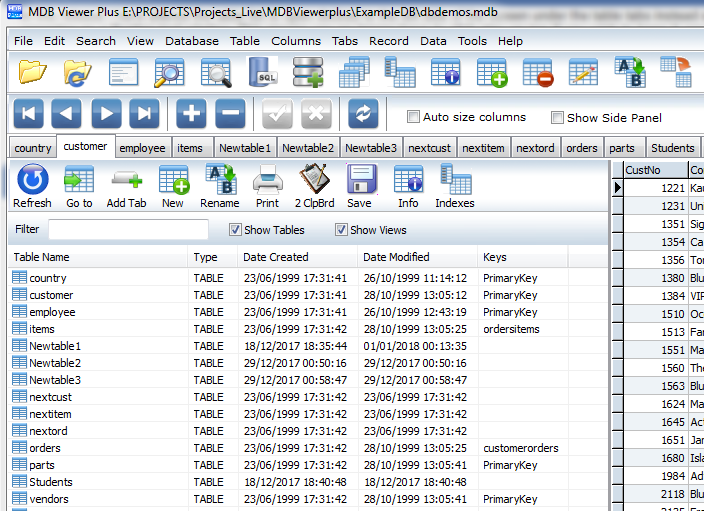Click the Type column header

pyautogui.click(x=213, y=257)
